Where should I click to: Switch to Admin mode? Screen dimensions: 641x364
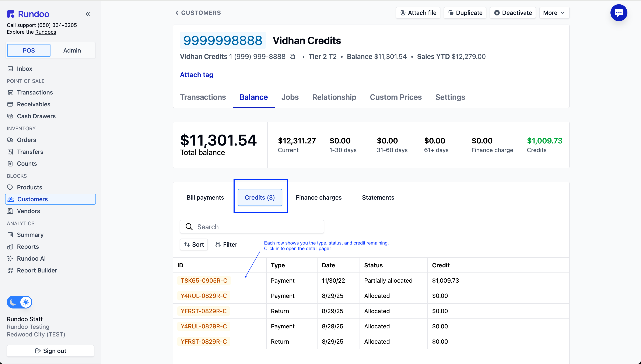[72, 50]
